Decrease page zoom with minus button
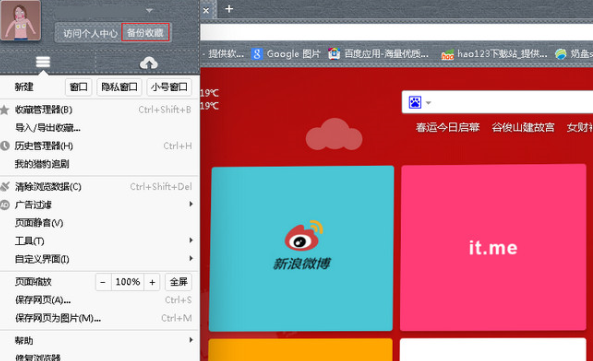Screen dimensions: 593x361 click(x=103, y=282)
